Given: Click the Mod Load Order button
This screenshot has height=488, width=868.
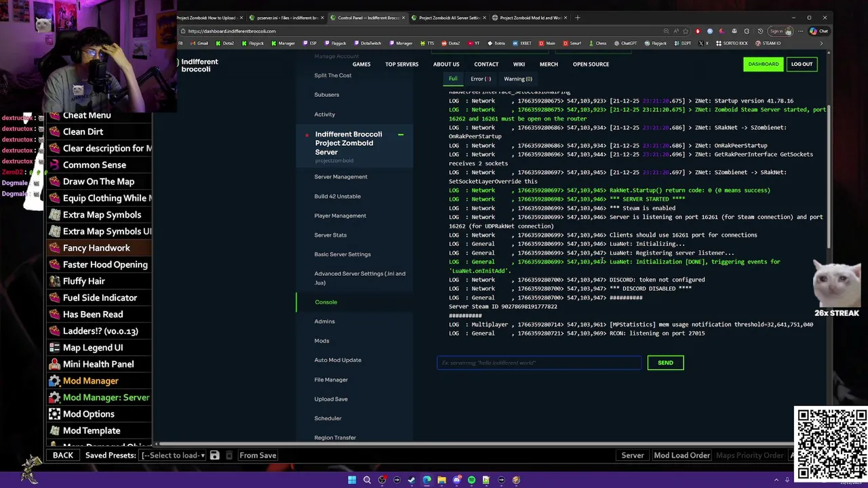Looking at the screenshot, I should point(682,455).
